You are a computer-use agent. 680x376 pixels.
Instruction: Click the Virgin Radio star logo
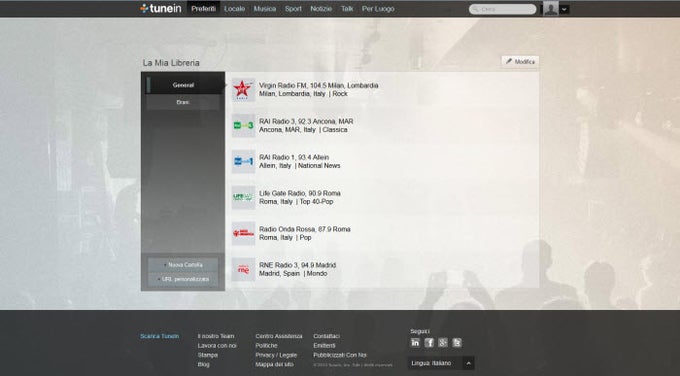[243, 90]
